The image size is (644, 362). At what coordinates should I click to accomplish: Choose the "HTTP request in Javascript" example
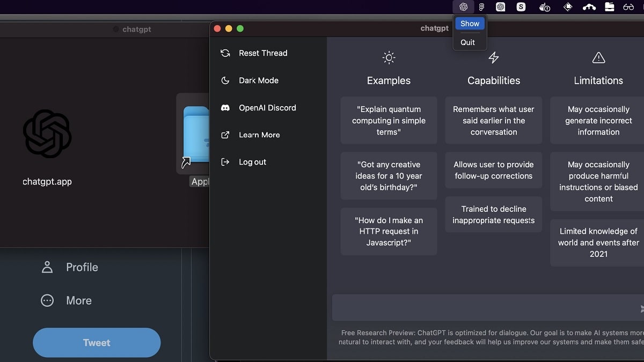pyautogui.click(x=389, y=232)
